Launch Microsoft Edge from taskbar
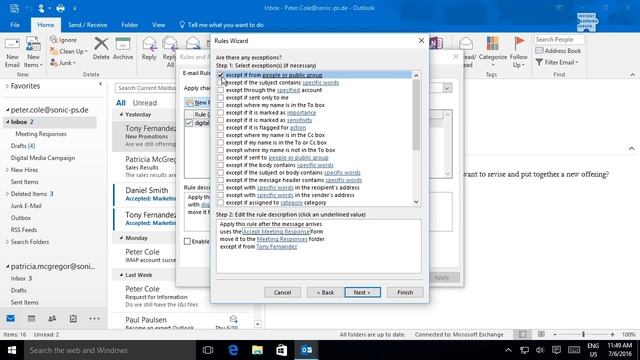This screenshot has width=640, height=360. [x=233, y=350]
